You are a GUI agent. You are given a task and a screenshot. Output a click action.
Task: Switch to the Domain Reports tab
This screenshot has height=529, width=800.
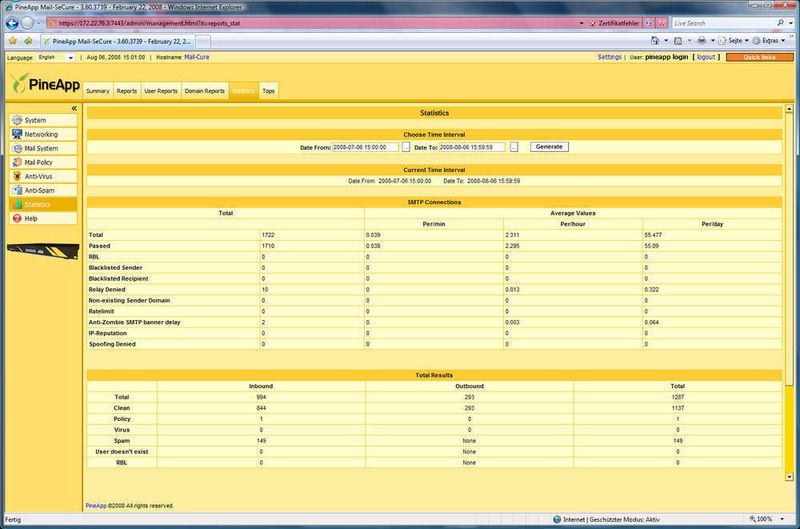pos(205,91)
